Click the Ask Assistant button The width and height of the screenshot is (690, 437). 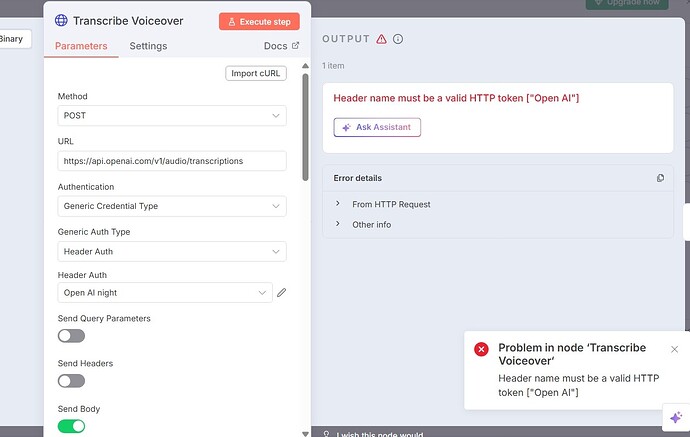[x=377, y=127]
